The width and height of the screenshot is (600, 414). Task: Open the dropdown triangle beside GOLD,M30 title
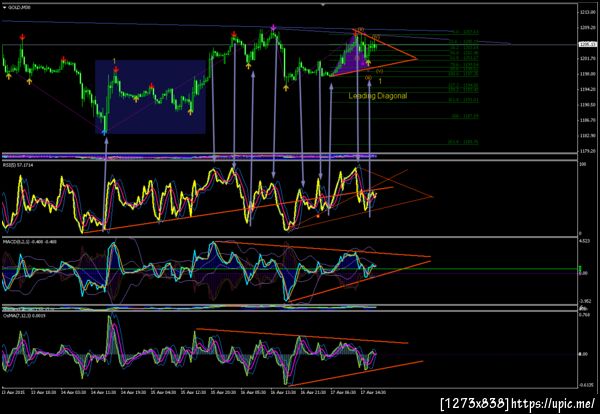click(x=4, y=7)
